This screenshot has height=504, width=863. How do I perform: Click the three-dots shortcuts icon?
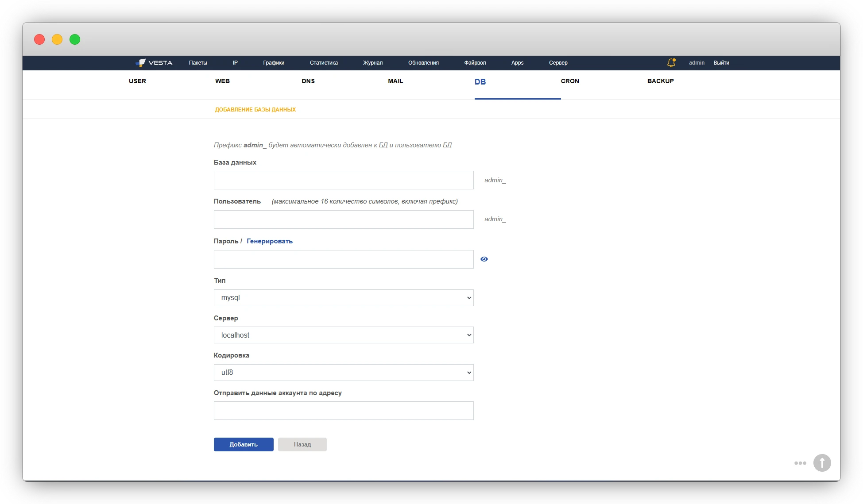(800, 463)
